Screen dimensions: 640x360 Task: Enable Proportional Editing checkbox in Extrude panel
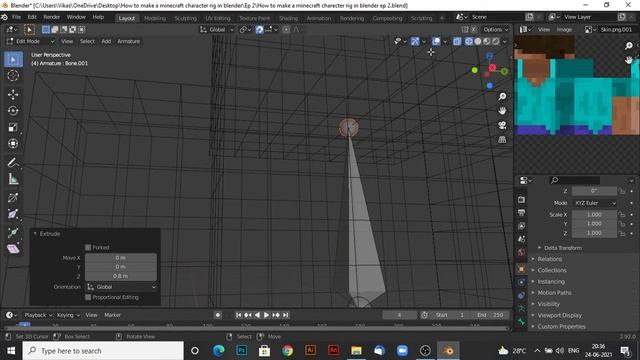click(x=88, y=297)
